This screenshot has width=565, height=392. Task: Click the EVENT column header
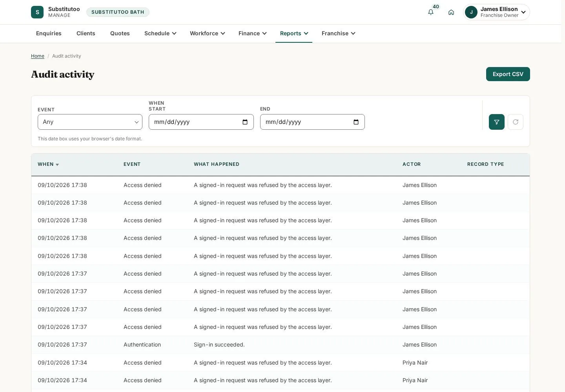point(132,164)
